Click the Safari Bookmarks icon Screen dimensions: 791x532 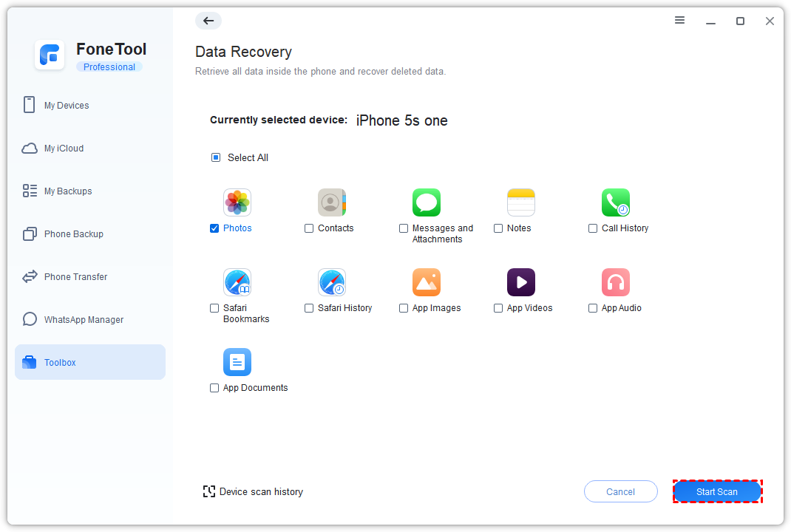[237, 282]
